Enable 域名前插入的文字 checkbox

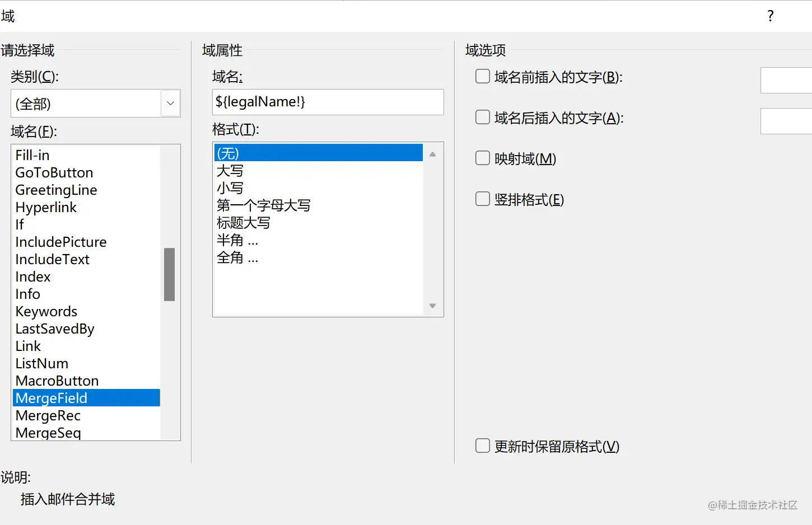pos(483,77)
